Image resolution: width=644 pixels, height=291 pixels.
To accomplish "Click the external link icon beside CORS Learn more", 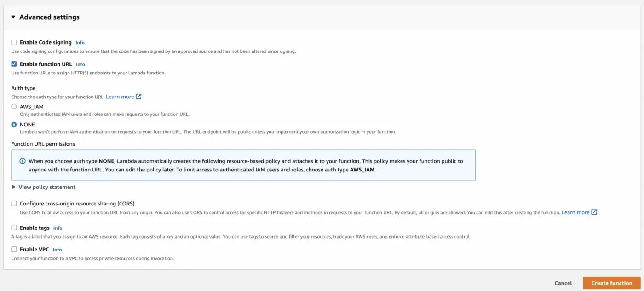I will [594, 212].
